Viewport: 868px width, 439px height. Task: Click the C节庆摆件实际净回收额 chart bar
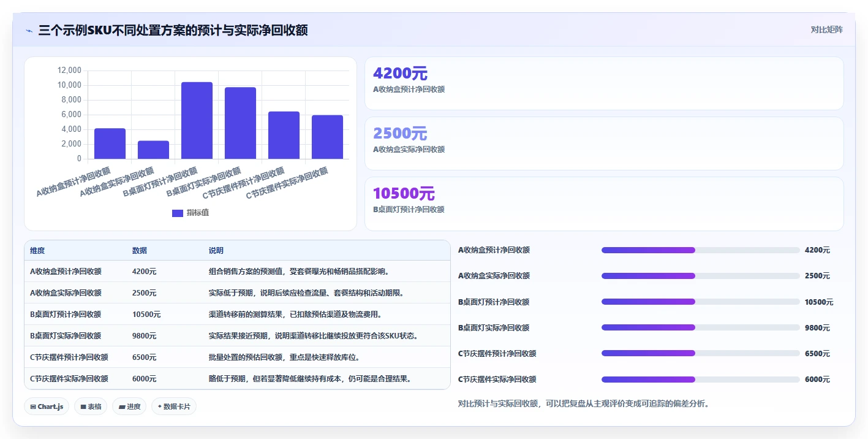(x=327, y=137)
